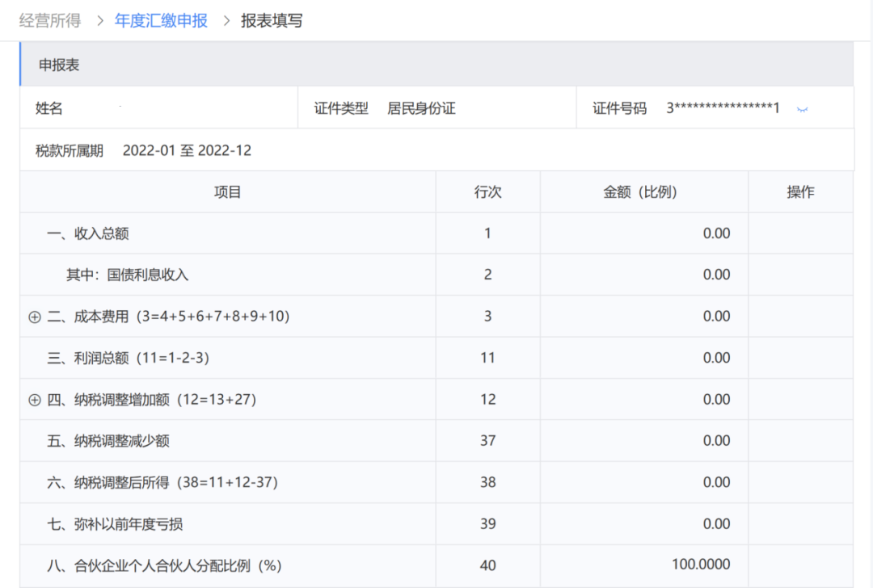Select the 一、收入总额 row label
The height and width of the screenshot is (588, 873).
88,234
